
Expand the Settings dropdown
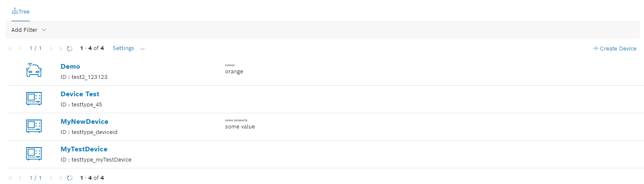tap(129, 48)
